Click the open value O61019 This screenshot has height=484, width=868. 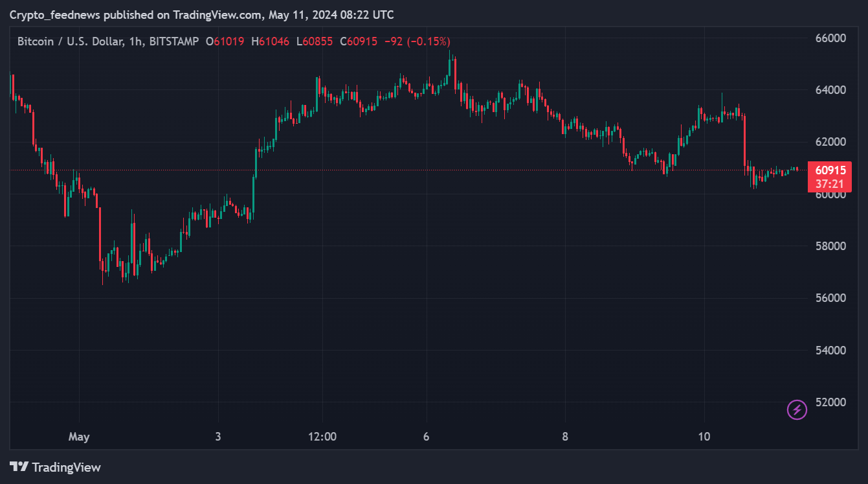click(x=225, y=41)
